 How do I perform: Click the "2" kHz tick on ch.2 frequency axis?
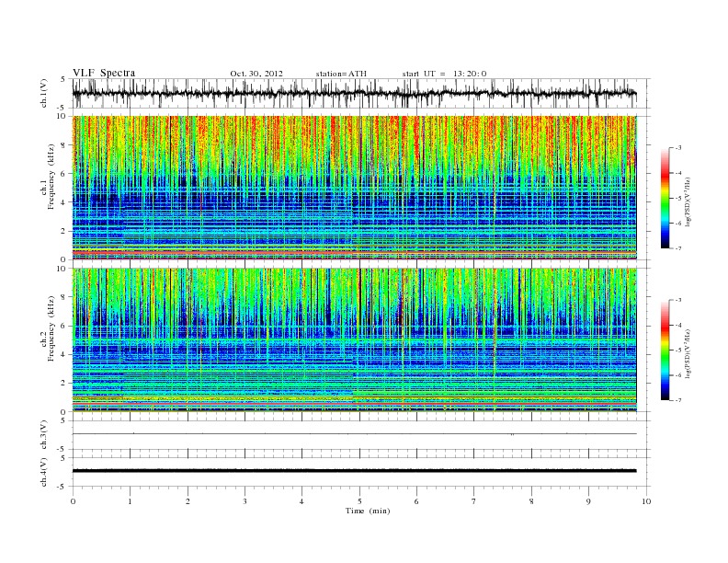coord(64,384)
